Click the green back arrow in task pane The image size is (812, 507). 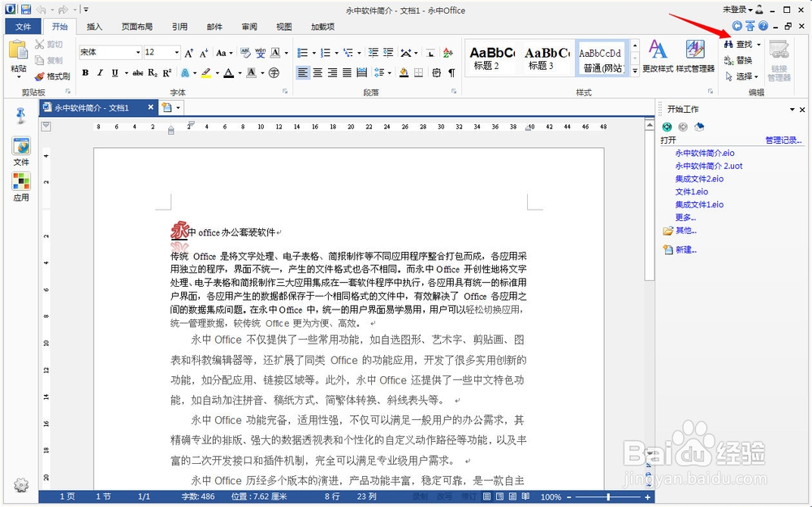point(667,127)
